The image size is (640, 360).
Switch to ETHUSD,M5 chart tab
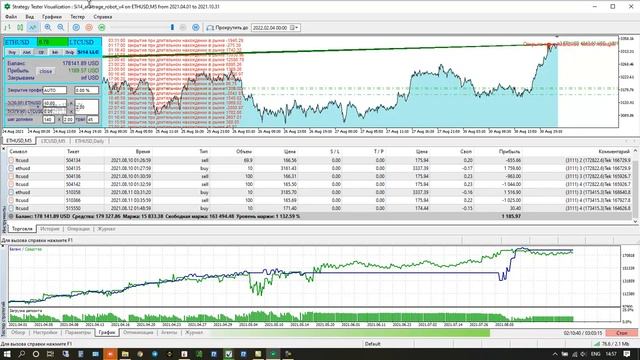click(x=19, y=141)
